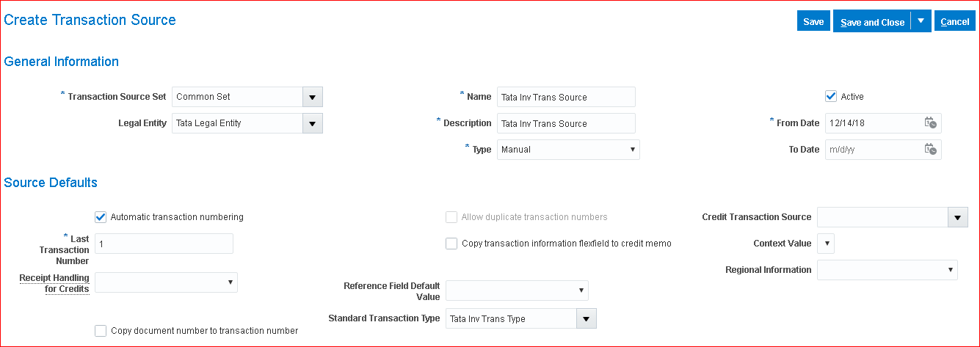Open the Context Value dropdown
The image size is (980, 347).
coord(826,244)
